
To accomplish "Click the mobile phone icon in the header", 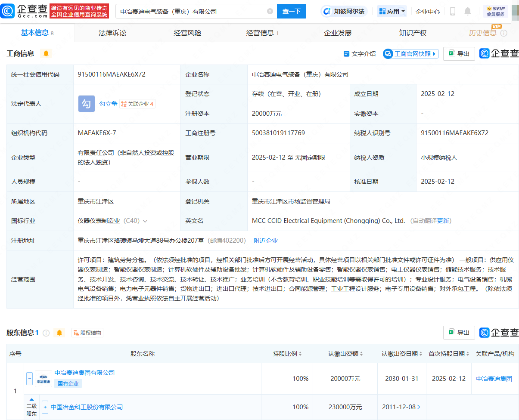I will click(452, 11).
